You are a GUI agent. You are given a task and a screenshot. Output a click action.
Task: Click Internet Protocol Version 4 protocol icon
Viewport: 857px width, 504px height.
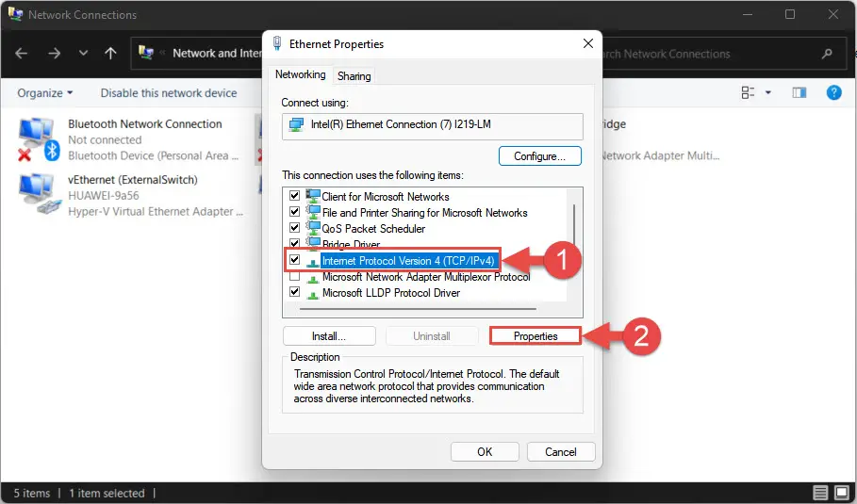coord(313,262)
